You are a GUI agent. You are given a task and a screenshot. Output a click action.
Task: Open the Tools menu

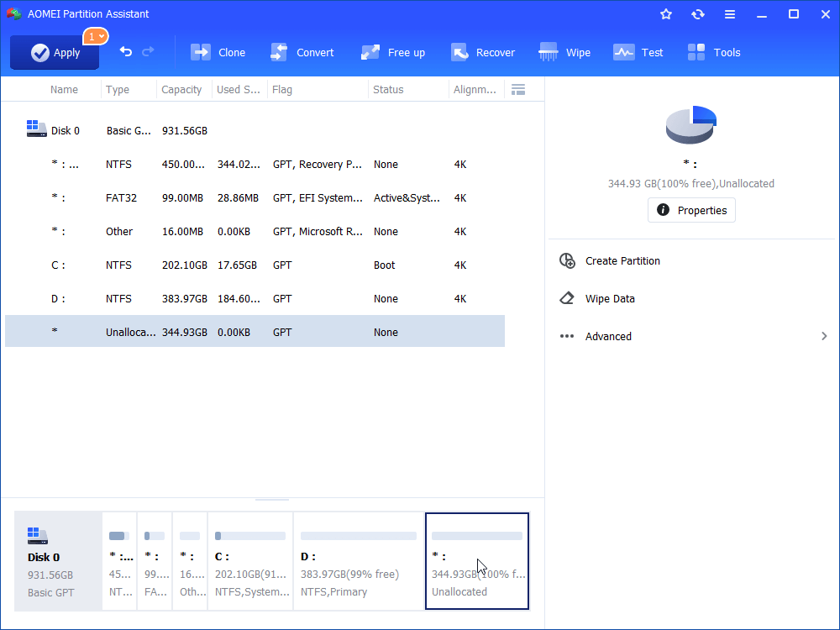pos(714,52)
